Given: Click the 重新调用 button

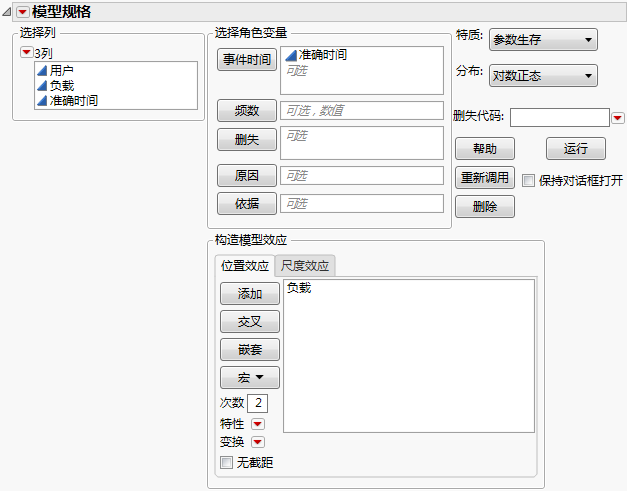Looking at the screenshot, I should [485, 178].
